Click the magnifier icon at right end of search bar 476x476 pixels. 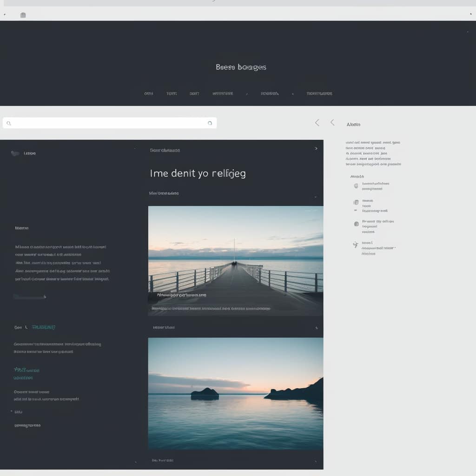click(x=210, y=123)
